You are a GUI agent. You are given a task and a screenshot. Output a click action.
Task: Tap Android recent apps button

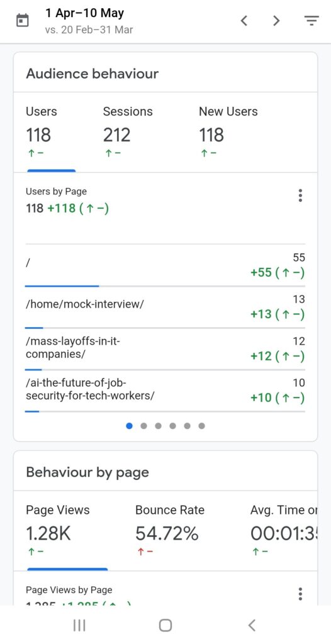[79, 625]
